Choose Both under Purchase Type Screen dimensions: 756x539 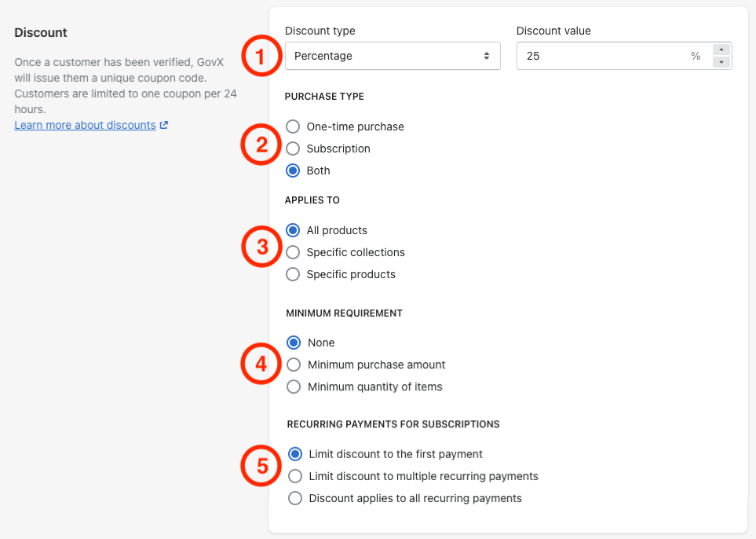(293, 170)
